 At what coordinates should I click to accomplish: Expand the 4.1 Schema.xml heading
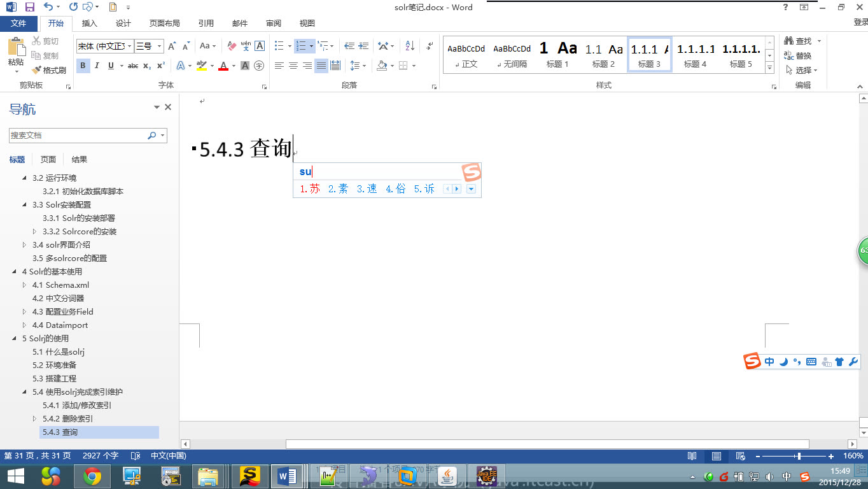coord(25,285)
